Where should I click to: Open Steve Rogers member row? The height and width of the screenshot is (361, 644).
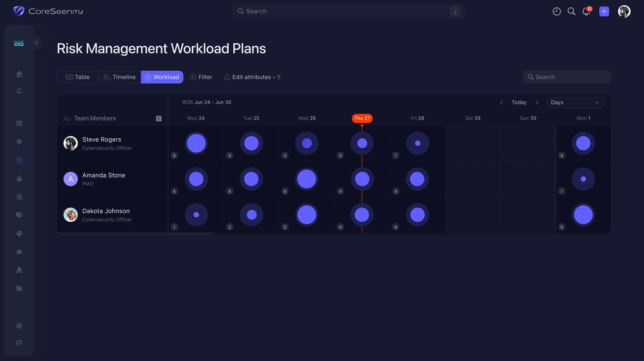click(112, 143)
